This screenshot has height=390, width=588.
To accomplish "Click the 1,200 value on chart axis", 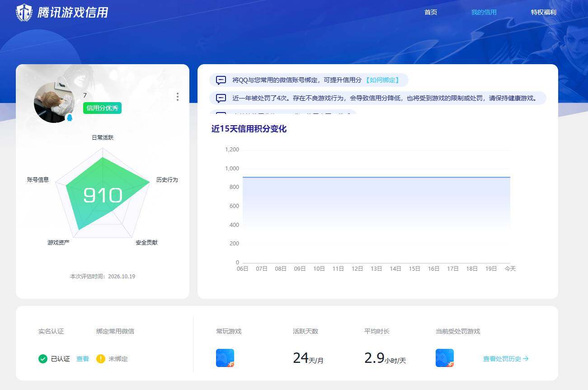I will pos(232,150).
